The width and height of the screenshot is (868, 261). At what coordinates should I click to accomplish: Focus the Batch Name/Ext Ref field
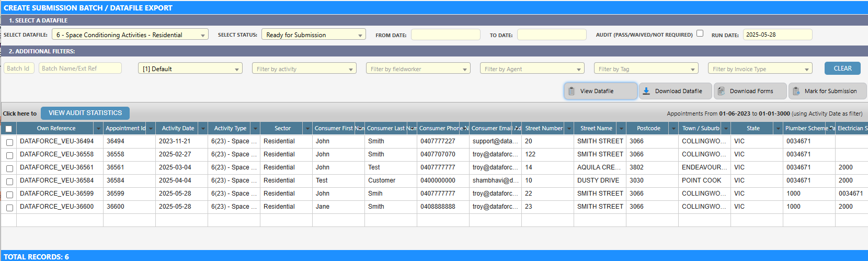[x=80, y=69]
